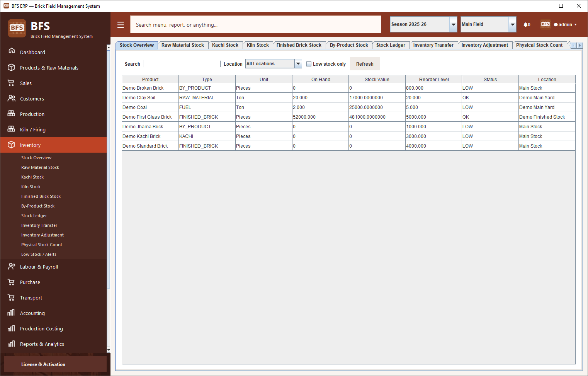Screen dimensions: 588x376
Task: Click the Sales cart icon
Action: point(12,83)
